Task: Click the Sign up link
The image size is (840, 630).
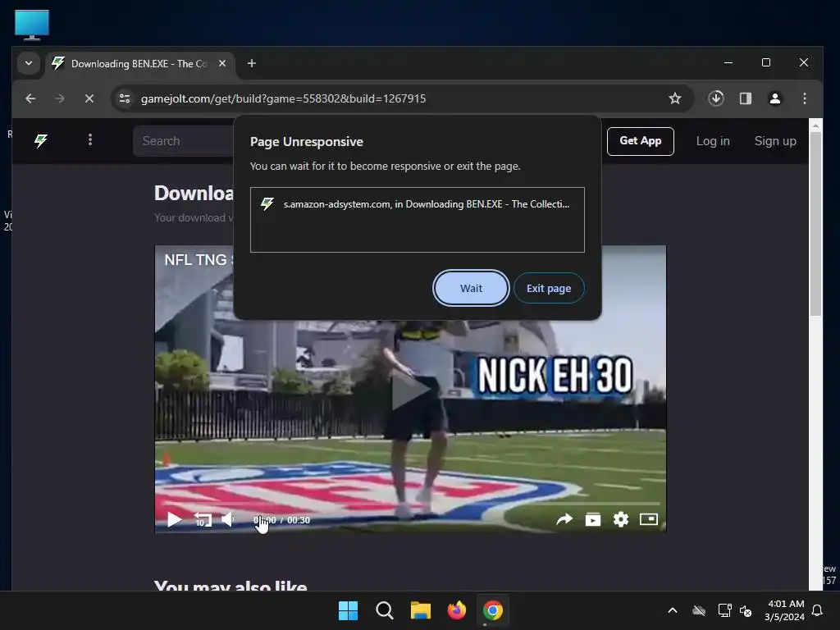Action: [x=775, y=141]
